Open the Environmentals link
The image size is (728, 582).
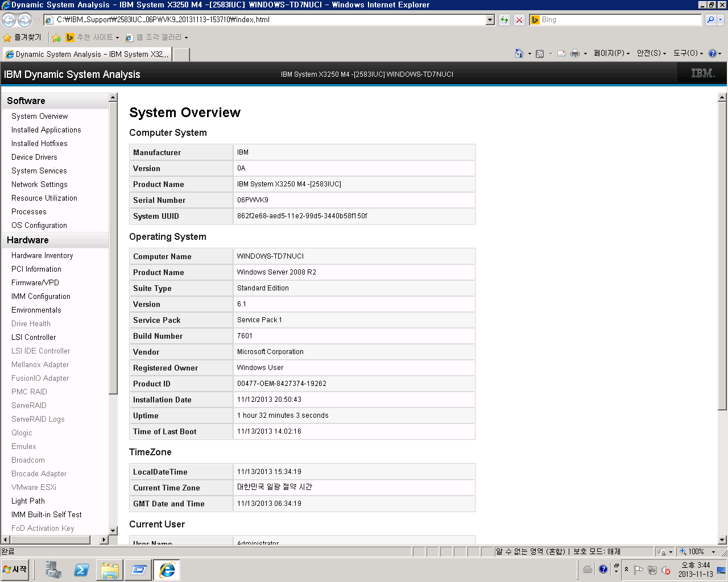tap(36, 310)
